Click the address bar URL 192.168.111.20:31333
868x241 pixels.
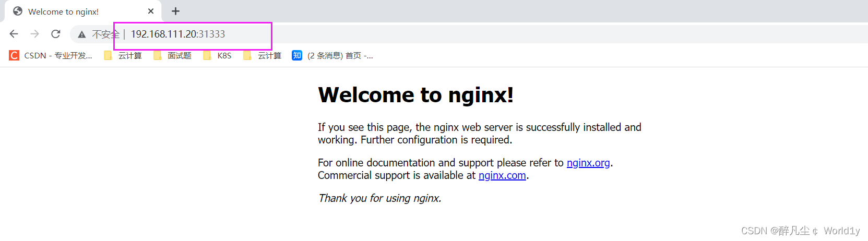click(x=178, y=34)
